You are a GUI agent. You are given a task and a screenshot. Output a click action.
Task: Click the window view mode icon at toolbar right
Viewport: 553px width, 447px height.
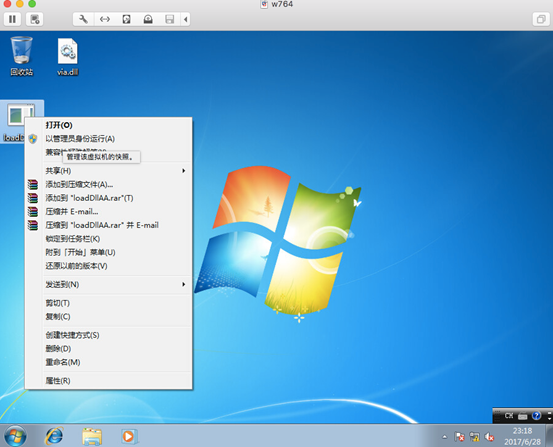pos(541,19)
